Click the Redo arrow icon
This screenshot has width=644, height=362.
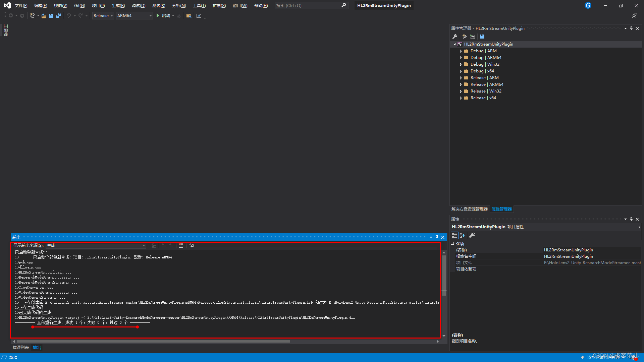coord(80,16)
